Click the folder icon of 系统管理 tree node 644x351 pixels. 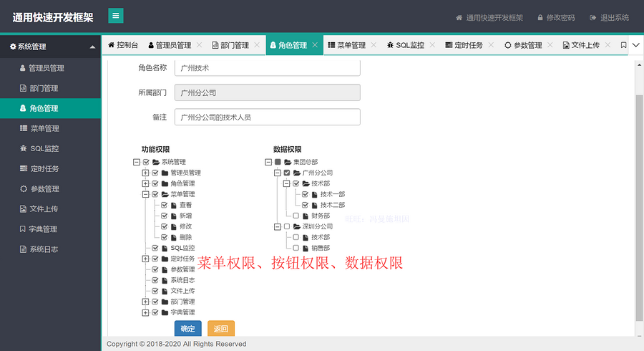(x=156, y=162)
